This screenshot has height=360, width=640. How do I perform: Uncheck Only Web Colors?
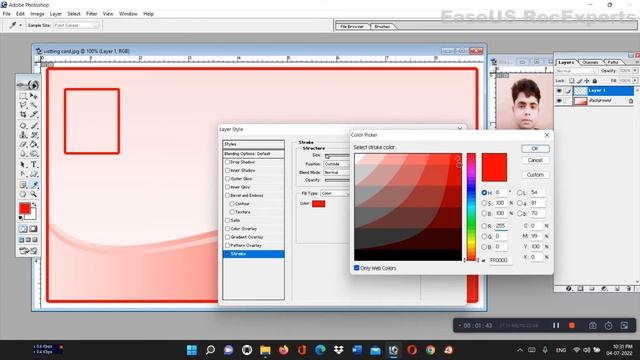pyautogui.click(x=357, y=268)
